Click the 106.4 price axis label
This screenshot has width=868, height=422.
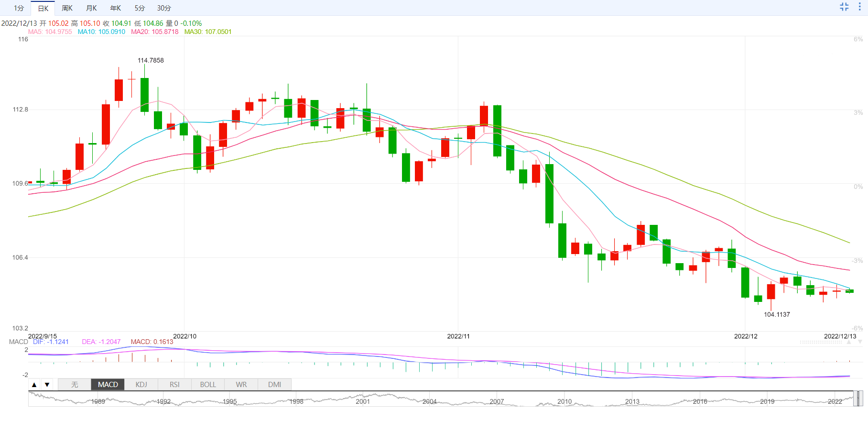tap(20, 257)
